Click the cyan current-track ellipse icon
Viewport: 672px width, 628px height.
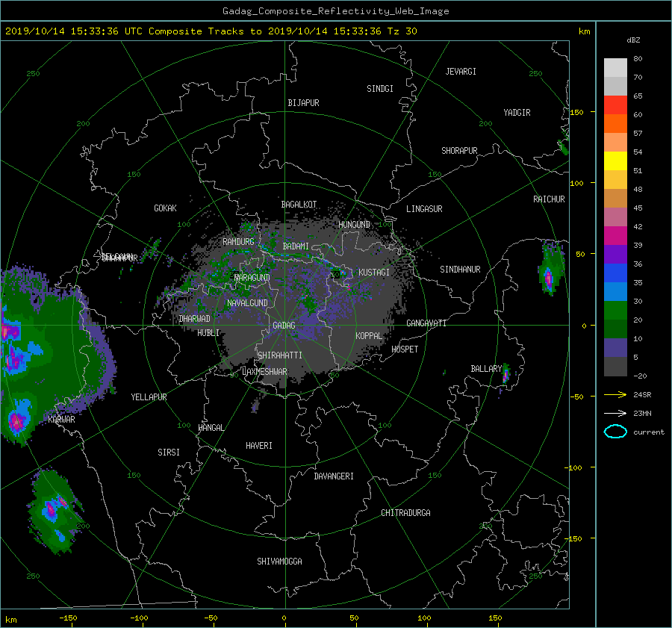(x=615, y=432)
